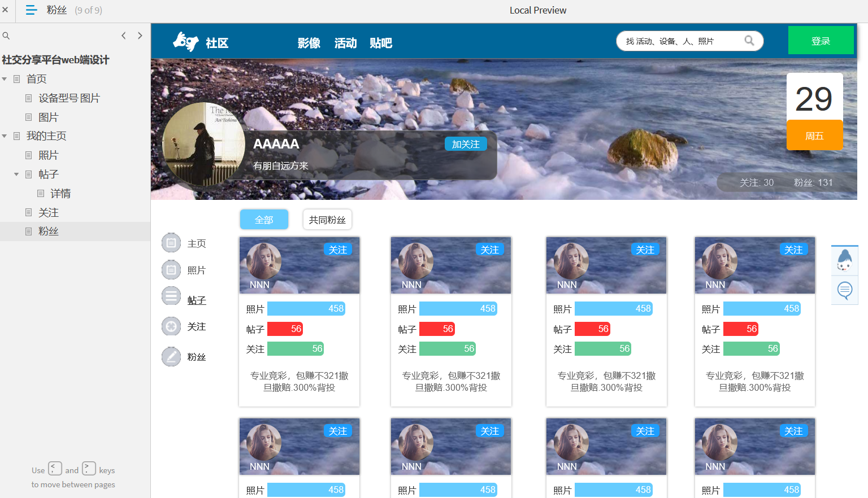This screenshot has height=498, width=868.
Task: Click the avatar on first top-row fan card
Action: point(264,260)
